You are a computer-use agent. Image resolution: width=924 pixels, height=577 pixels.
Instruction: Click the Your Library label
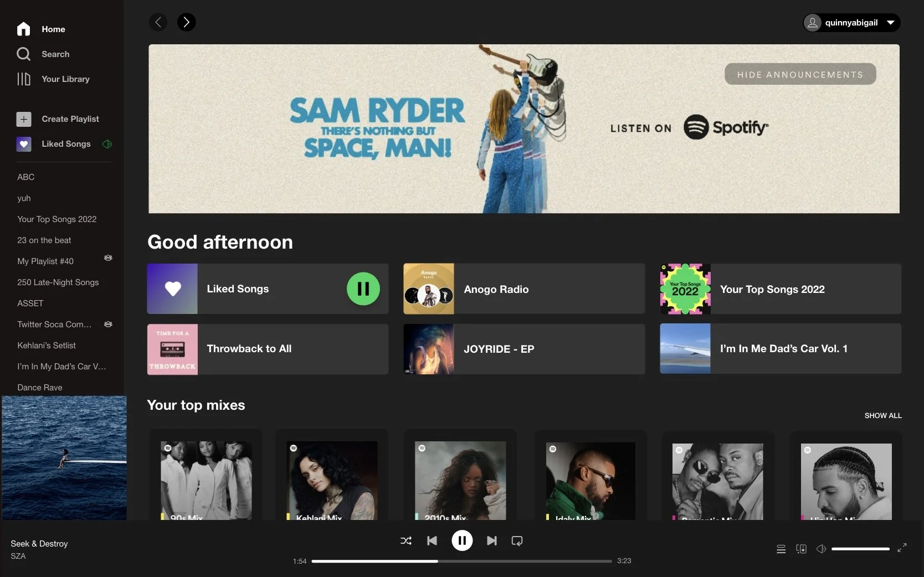click(65, 79)
